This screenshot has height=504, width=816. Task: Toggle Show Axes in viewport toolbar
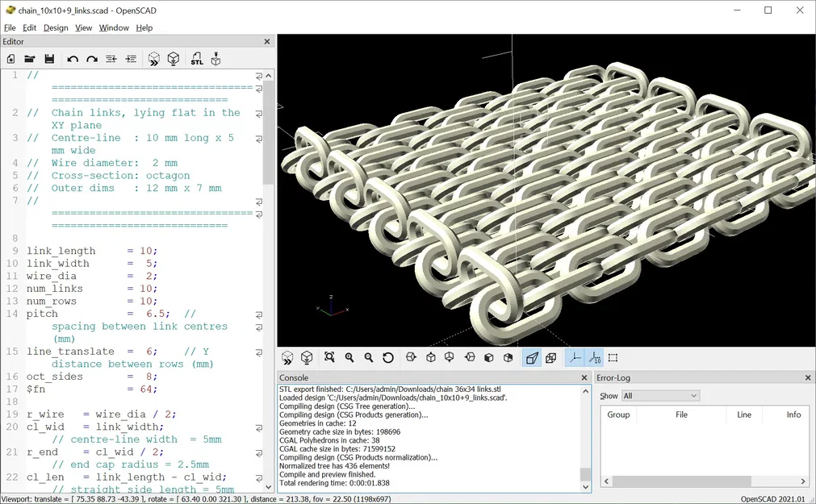[575, 357]
